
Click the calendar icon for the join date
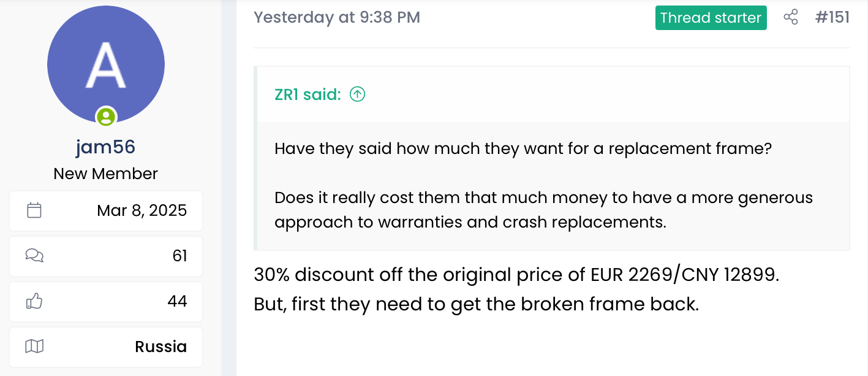click(x=34, y=210)
